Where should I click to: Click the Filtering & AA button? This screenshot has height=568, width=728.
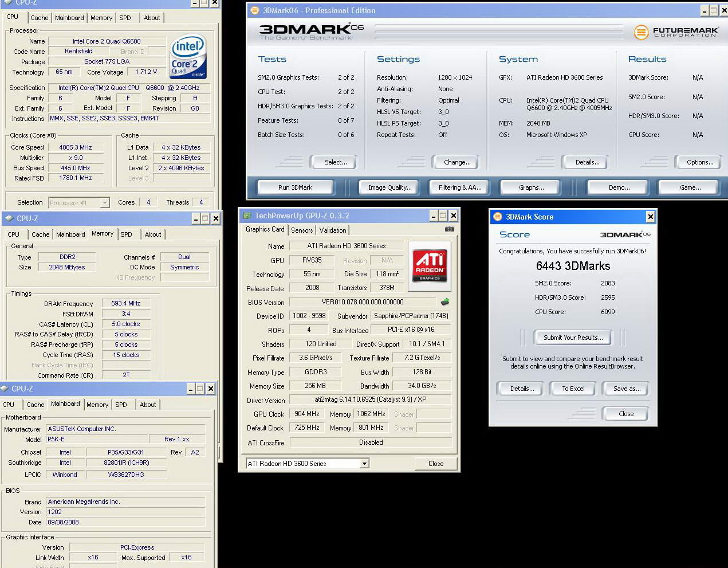459,187
